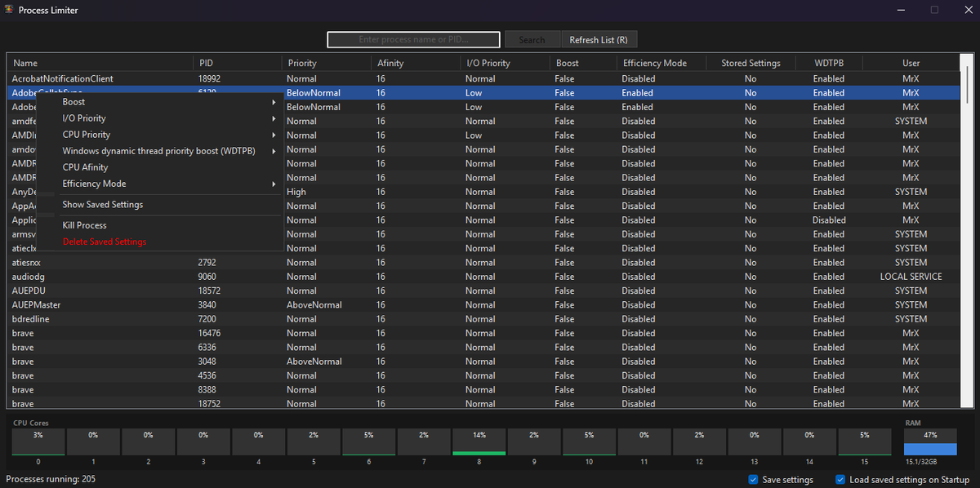Click the AUEPMaster process name
The width and height of the screenshot is (980, 488).
[37, 305]
